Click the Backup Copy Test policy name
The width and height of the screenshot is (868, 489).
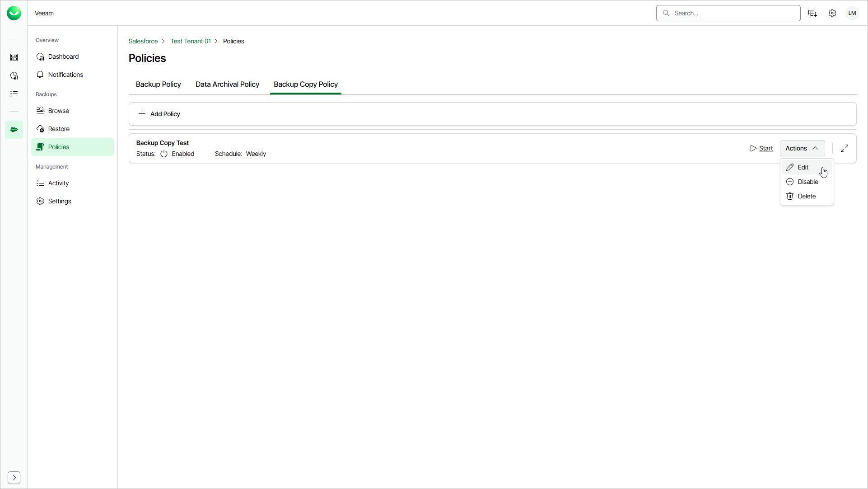pyautogui.click(x=163, y=143)
